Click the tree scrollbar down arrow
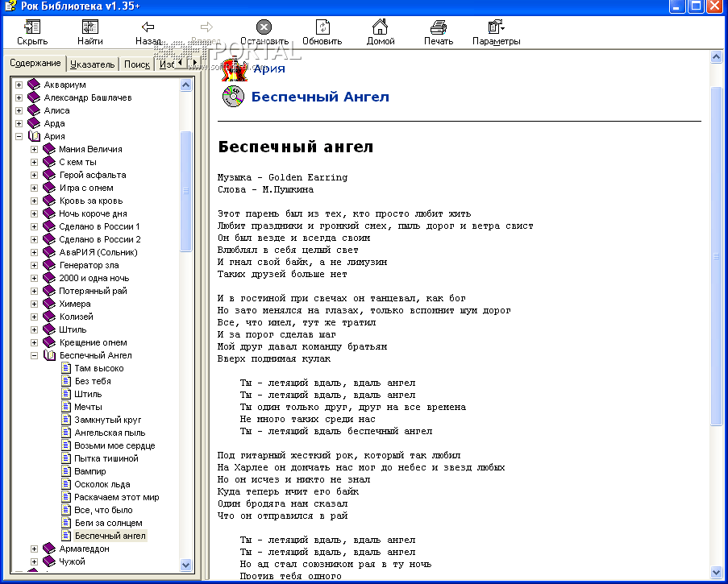The width and height of the screenshot is (728, 584). tap(185, 565)
